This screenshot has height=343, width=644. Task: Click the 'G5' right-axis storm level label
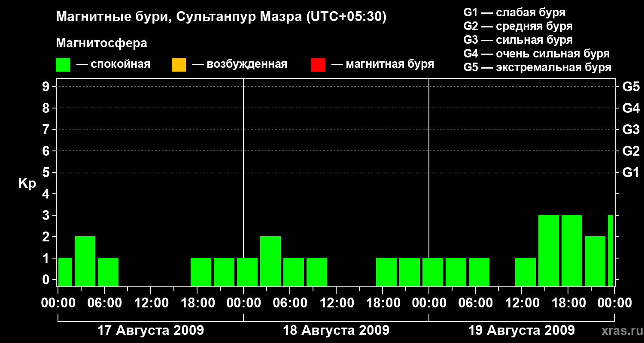click(x=631, y=87)
